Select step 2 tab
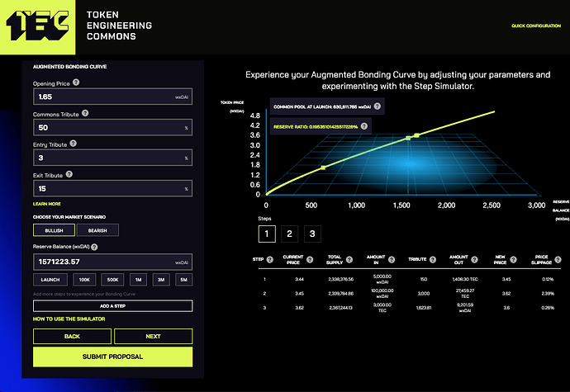Screen dimensions: 570x392 (x=289, y=234)
